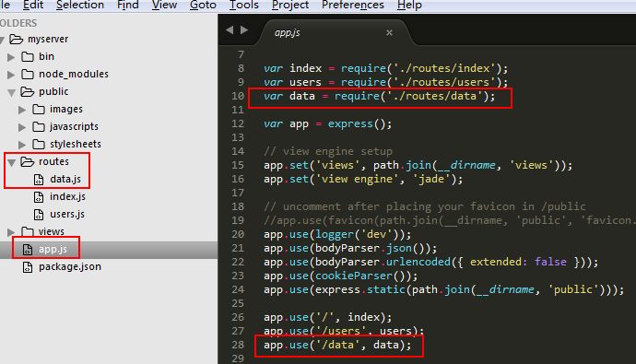Click line number 12 in gutter
The width and height of the screenshot is (636, 364).
[x=238, y=123]
